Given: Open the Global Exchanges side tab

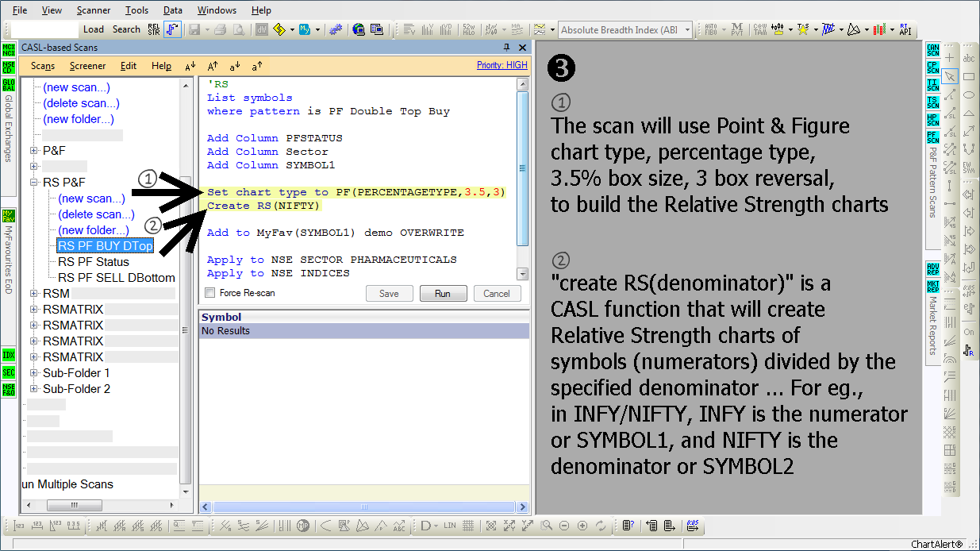Looking at the screenshot, I should [9, 129].
